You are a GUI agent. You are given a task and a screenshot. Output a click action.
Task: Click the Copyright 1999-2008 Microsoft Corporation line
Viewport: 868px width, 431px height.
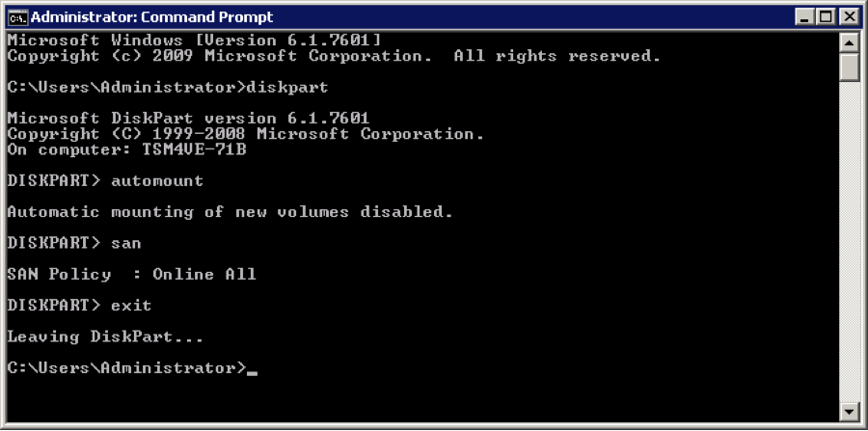pos(246,134)
